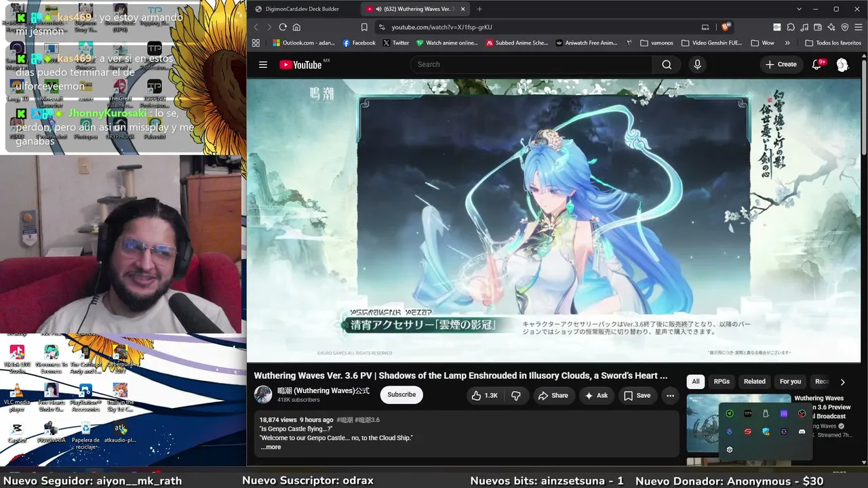Open the browser home page

[296, 27]
